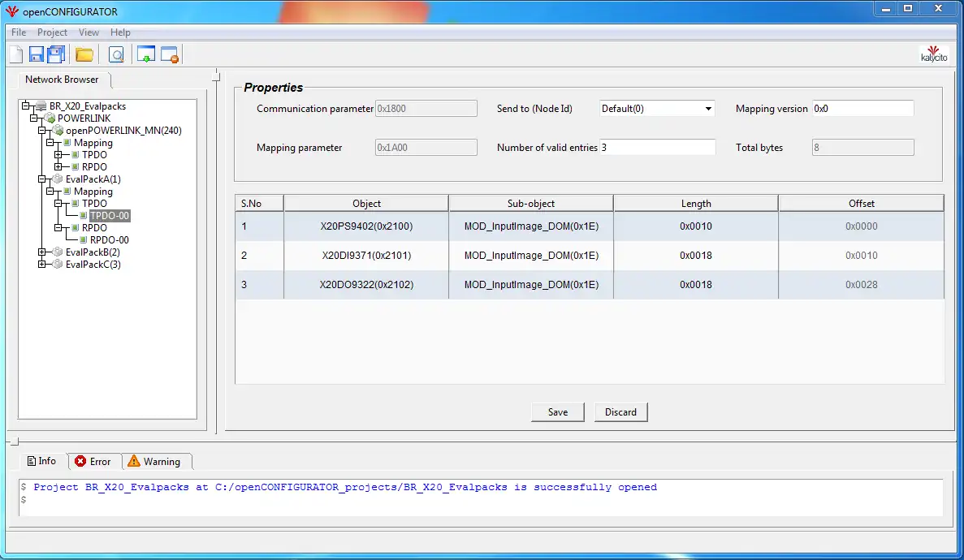Click the managing node icon of openPOWERLINK_MN(240)
The image size is (964, 560).
pos(58,131)
